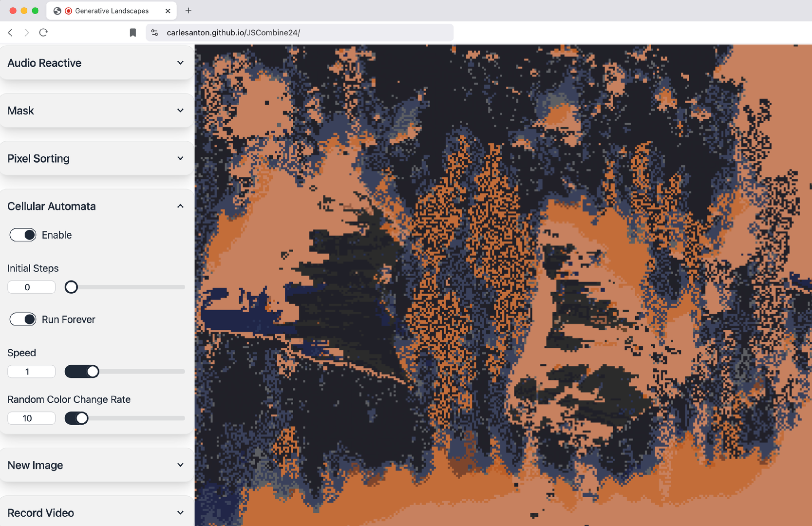812x526 pixels.
Task: Click the bookmark icon in toolbar
Action: tap(132, 33)
